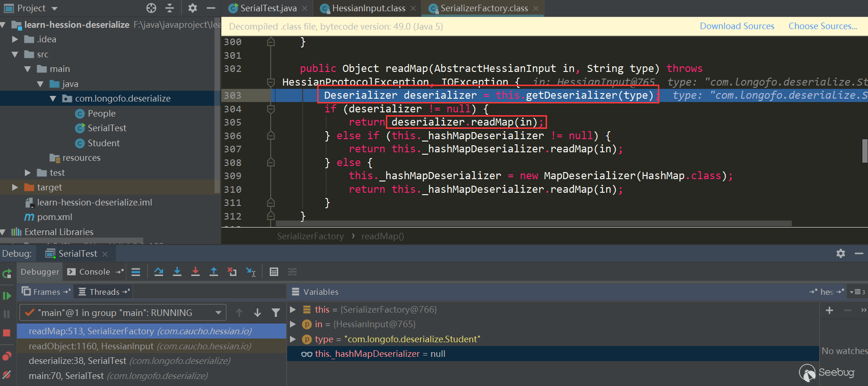The image size is (868, 386).
Task: Click the readMap() breadcrumb
Action: [x=383, y=236]
